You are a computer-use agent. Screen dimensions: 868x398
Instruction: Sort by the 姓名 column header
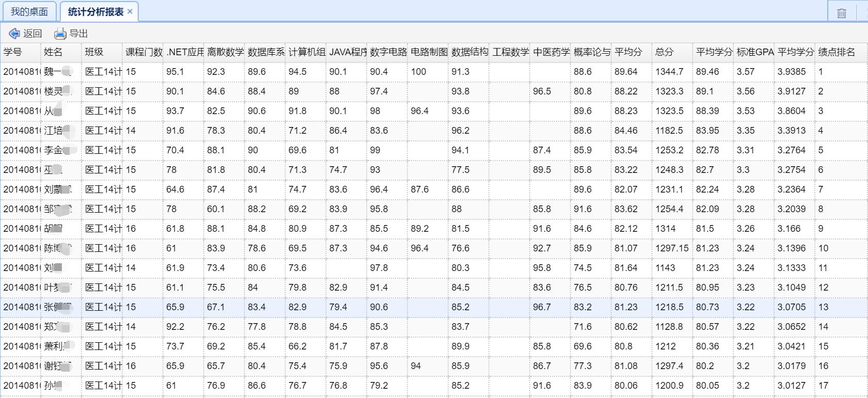click(x=53, y=52)
